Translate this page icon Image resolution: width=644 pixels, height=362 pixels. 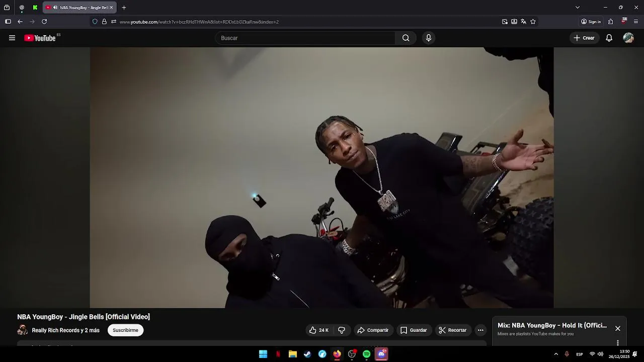[x=523, y=22]
